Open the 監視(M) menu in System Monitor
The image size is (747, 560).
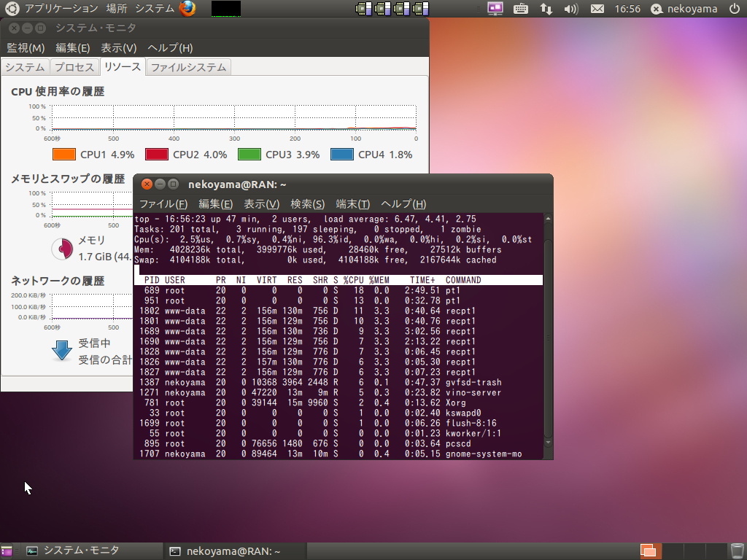(x=26, y=47)
